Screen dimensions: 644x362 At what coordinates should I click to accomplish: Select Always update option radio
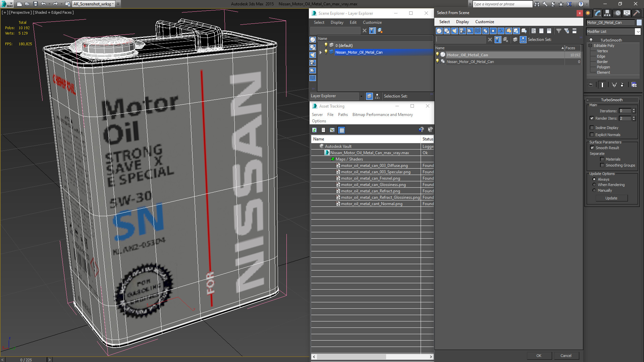(x=594, y=179)
